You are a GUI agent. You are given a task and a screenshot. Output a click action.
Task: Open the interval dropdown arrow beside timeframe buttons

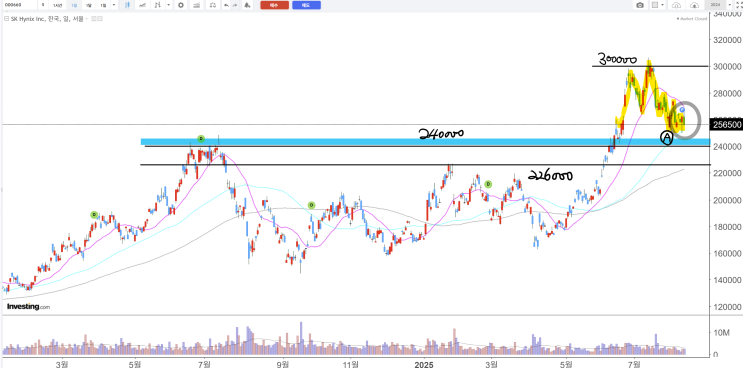coord(114,5)
